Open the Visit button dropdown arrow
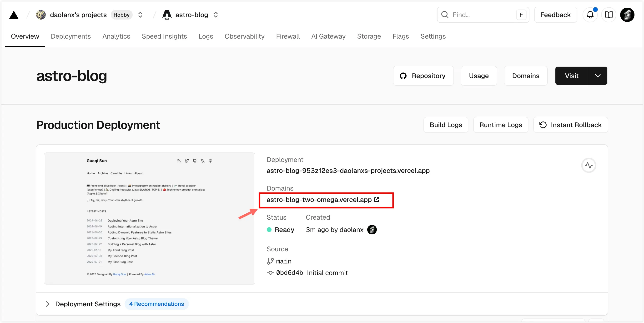This screenshot has height=323, width=644. pyautogui.click(x=598, y=76)
